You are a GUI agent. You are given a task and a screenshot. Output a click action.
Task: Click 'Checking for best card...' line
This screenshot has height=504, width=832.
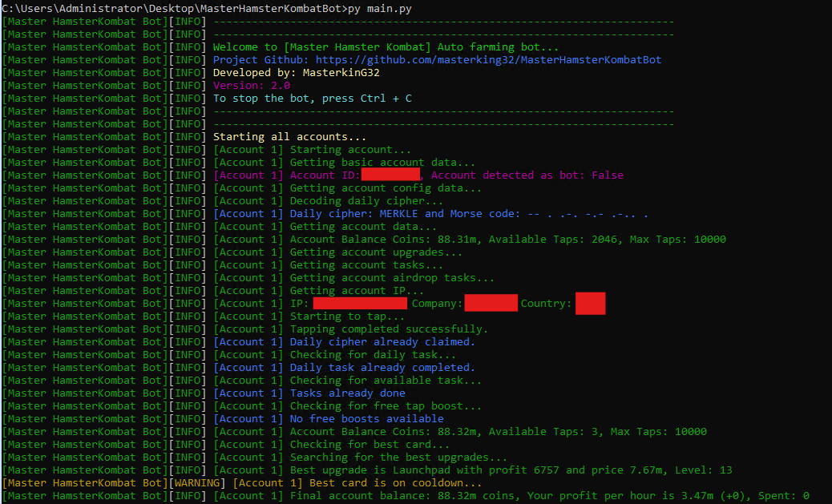point(370,444)
